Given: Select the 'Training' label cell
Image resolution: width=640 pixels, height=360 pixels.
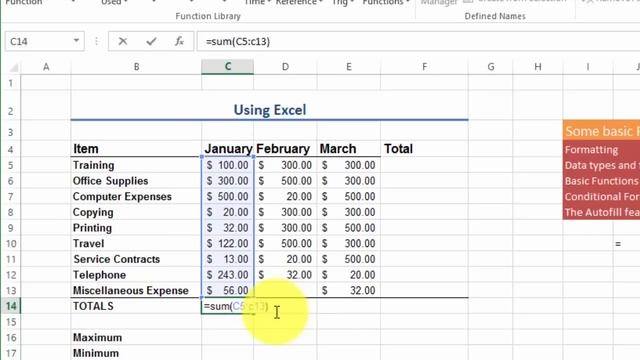Looking at the screenshot, I should [136, 165].
